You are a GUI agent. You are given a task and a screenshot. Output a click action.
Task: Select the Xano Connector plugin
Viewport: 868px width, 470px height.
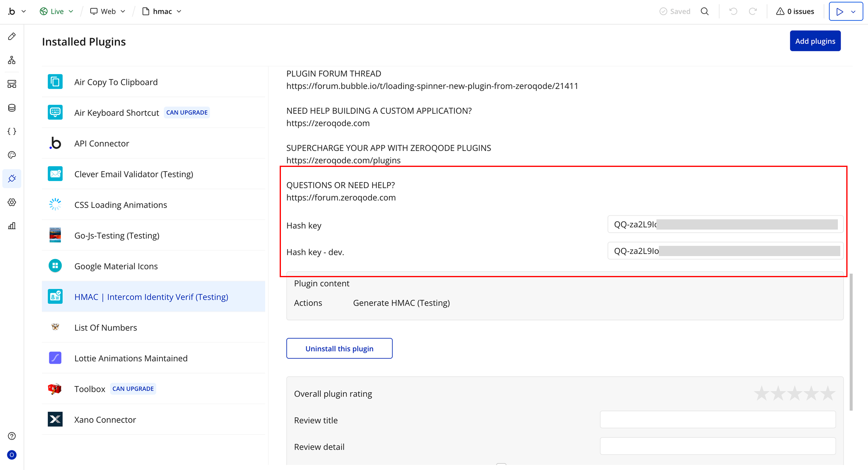[105, 420]
